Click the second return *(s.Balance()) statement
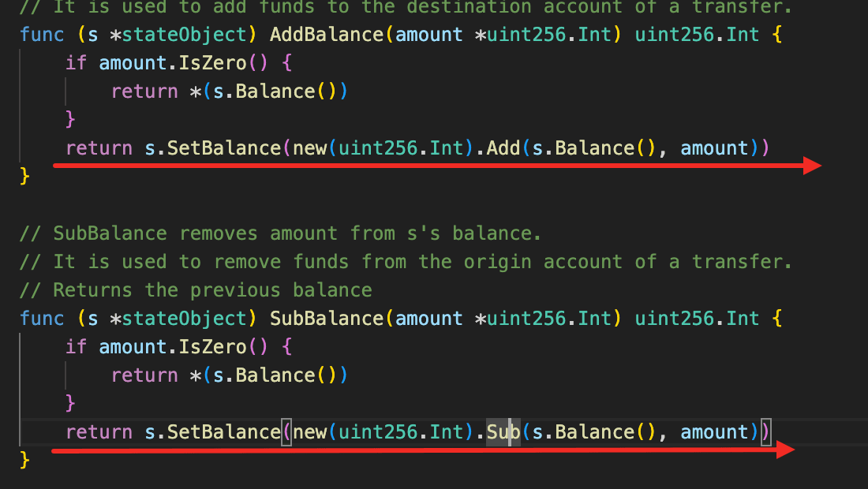Screen dimensions: 868x489 coord(229,375)
